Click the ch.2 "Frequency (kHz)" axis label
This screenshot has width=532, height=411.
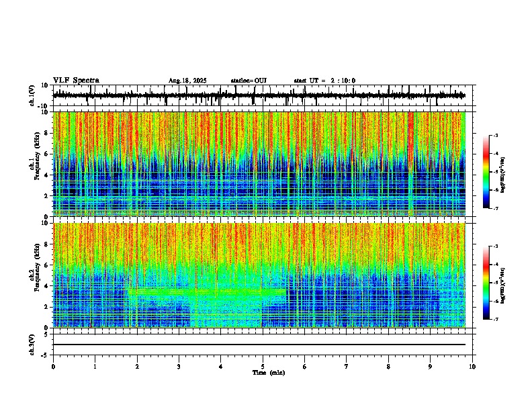pos(36,267)
